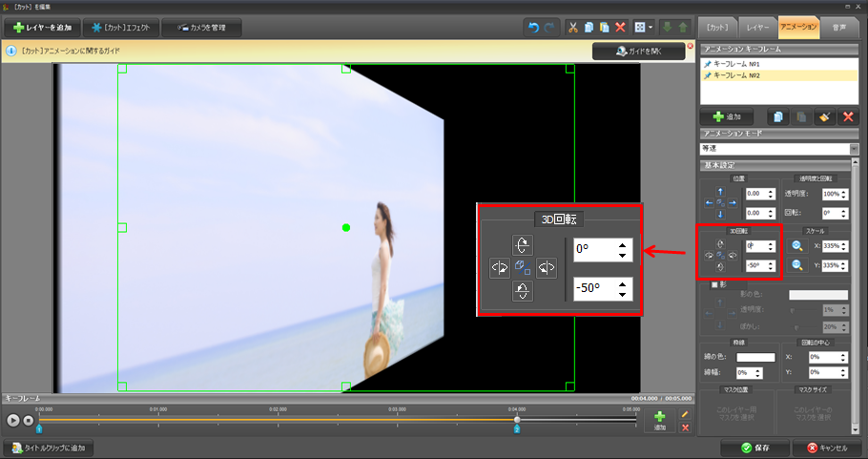
Task: Click the 保存 save button
Action: (755, 448)
